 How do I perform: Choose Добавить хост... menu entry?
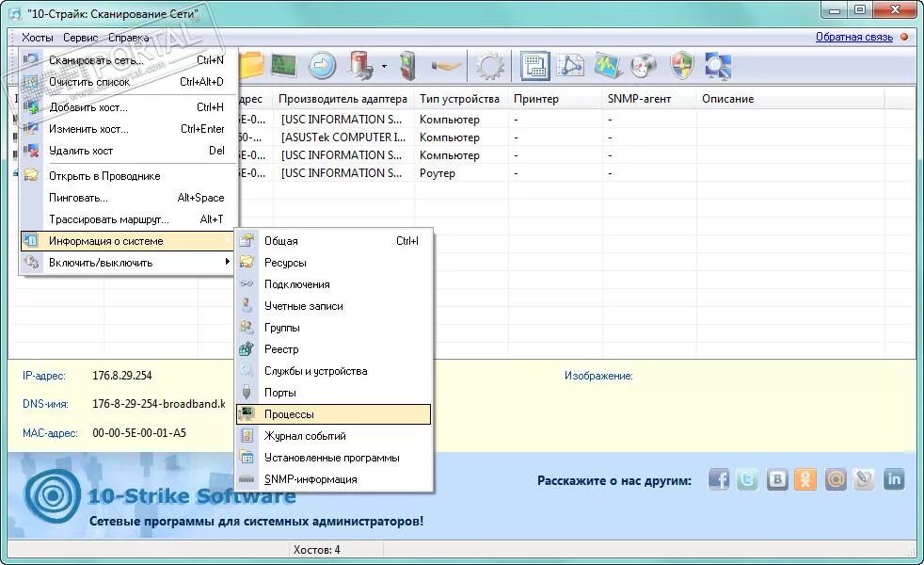[129, 107]
